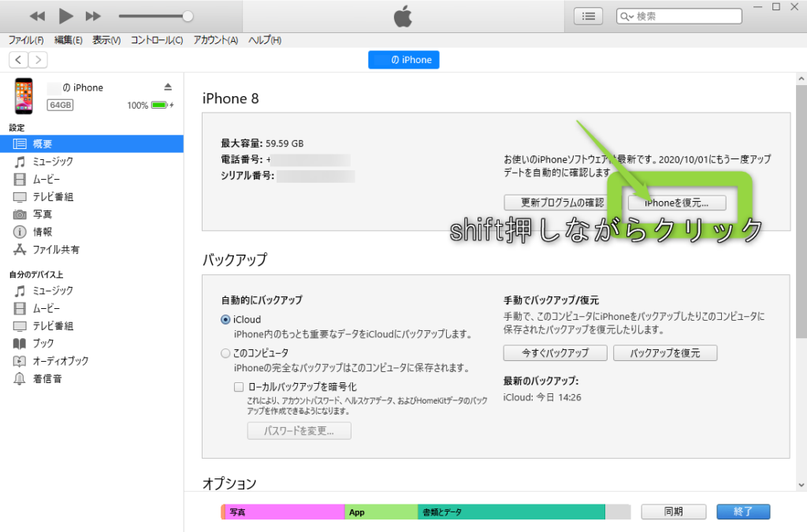Open the 編集(E) menu

68,40
